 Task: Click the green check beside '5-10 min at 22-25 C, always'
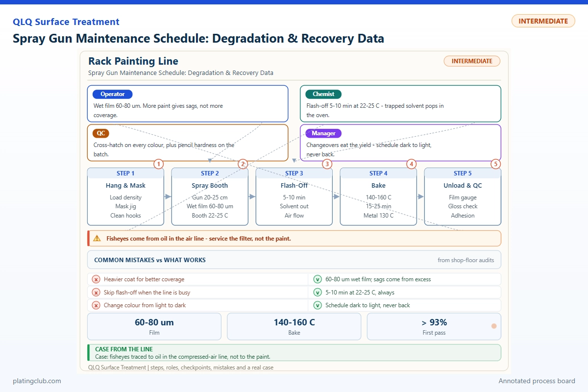click(x=318, y=293)
